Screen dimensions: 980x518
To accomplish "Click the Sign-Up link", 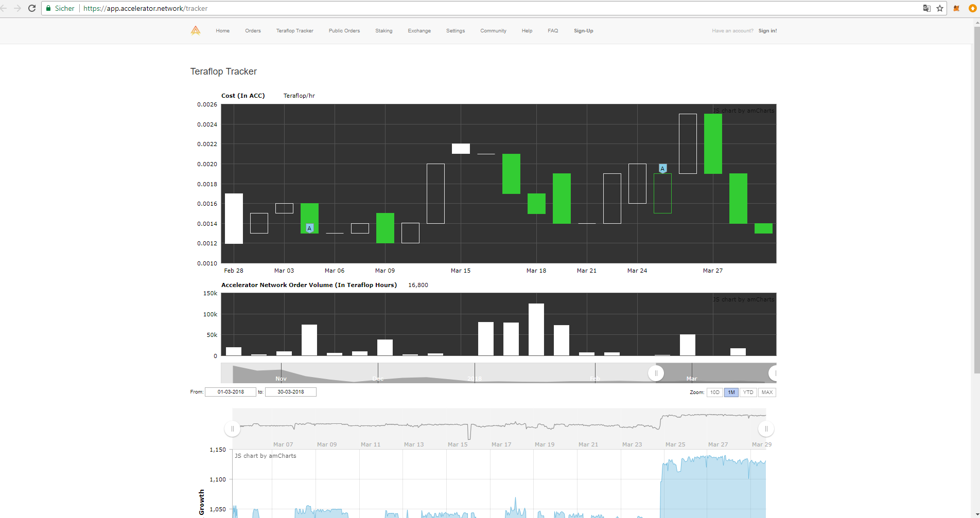I will point(584,31).
